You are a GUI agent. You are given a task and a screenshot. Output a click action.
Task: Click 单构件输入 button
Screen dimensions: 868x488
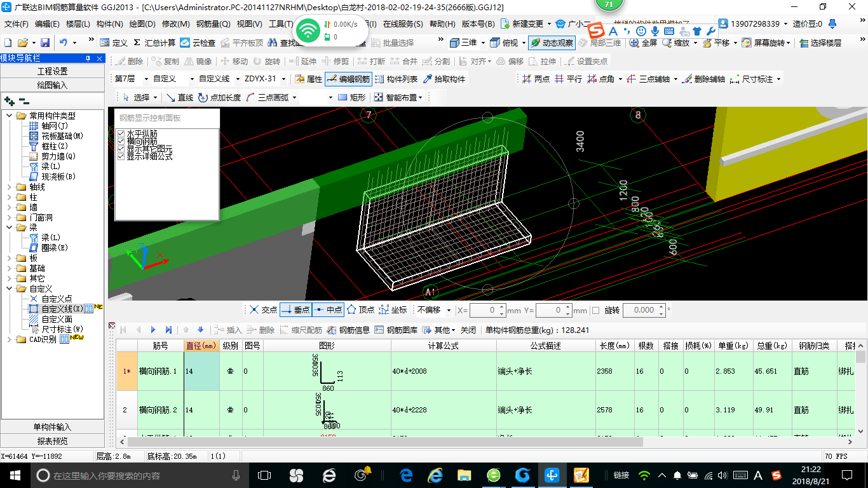point(52,427)
